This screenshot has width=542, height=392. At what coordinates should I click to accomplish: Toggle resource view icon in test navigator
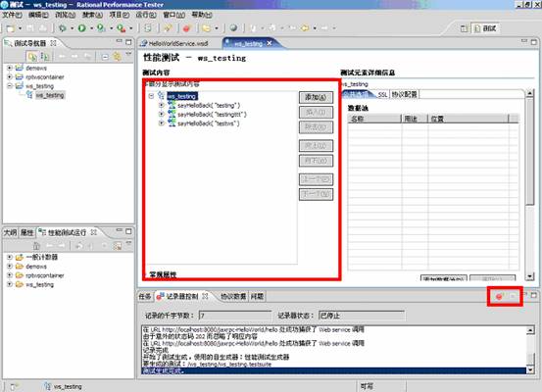coord(45,56)
